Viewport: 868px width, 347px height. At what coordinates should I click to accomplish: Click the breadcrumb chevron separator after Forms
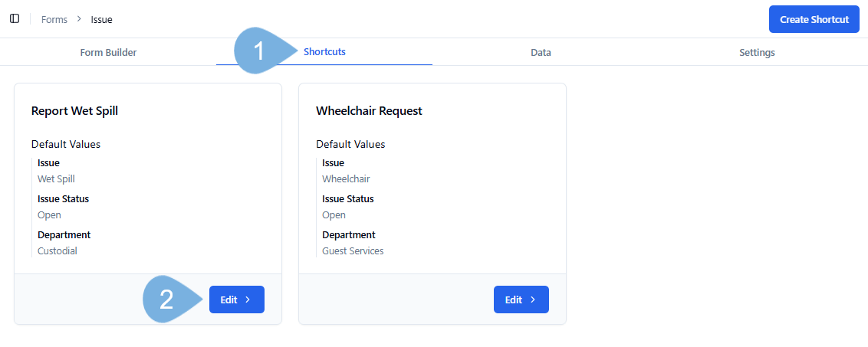(x=79, y=18)
